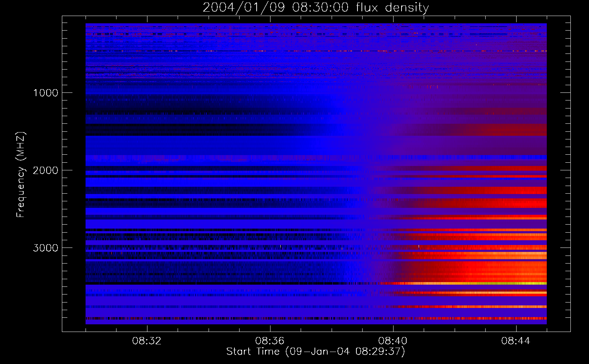The width and height of the screenshot is (589, 364).
Task: Click the 08:32 time tick label
Action: 147,341
